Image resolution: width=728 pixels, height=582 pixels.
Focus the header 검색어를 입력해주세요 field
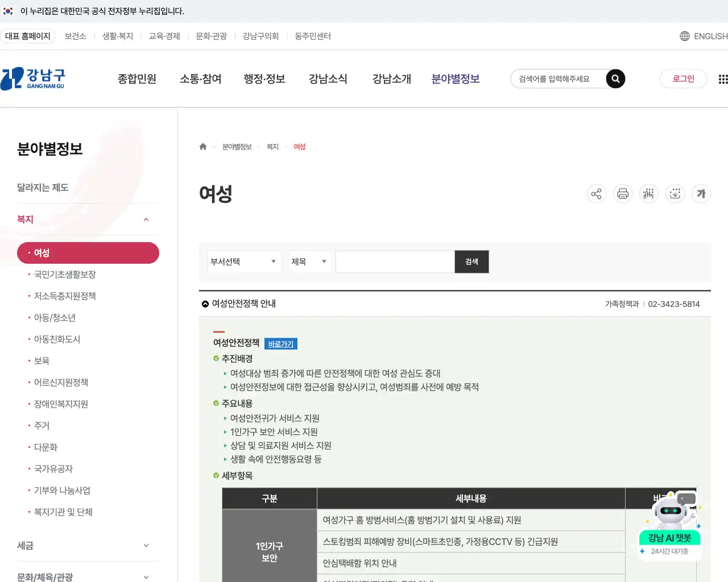point(559,79)
